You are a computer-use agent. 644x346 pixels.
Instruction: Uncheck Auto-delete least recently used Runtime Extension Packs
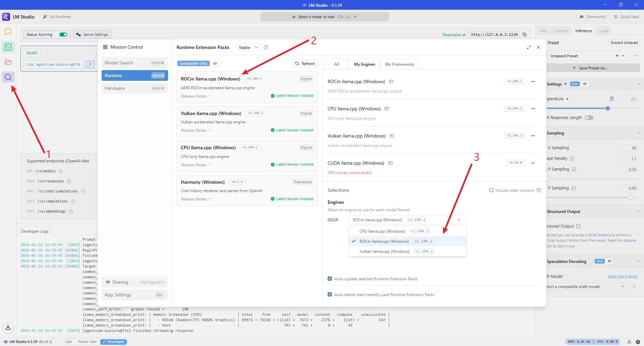click(330, 294)
